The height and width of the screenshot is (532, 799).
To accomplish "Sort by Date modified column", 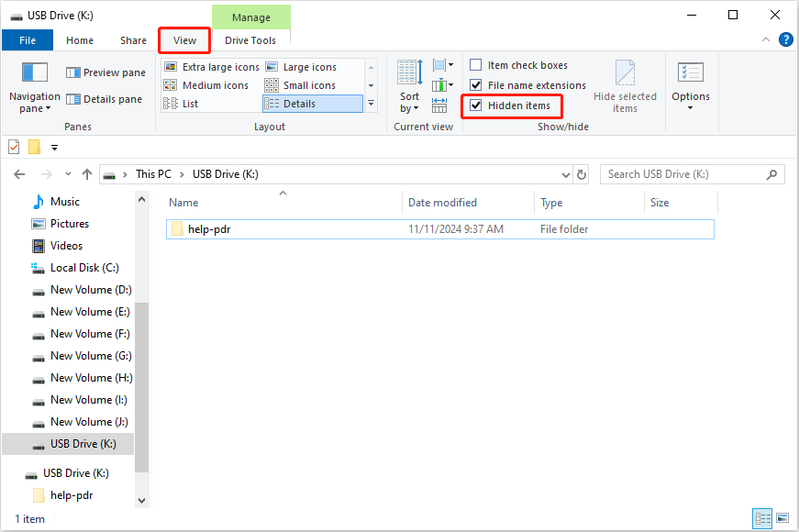I will 468,203.
